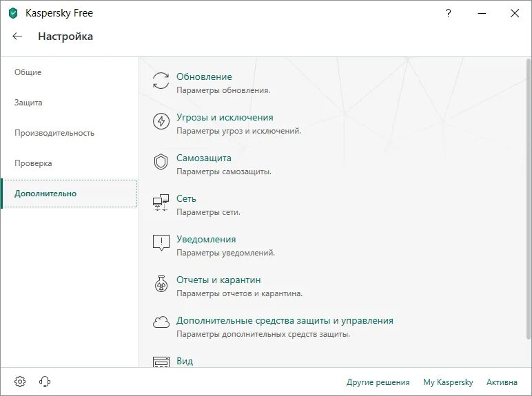Click the Network computers icon
The width and height of the screenshot is (532, 396).
coord(161,202)
